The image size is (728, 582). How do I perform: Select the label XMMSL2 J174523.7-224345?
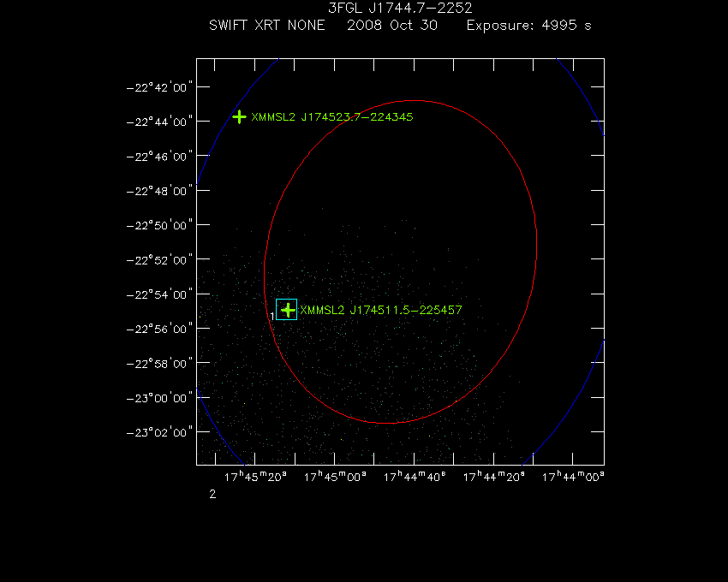[332, 117]
